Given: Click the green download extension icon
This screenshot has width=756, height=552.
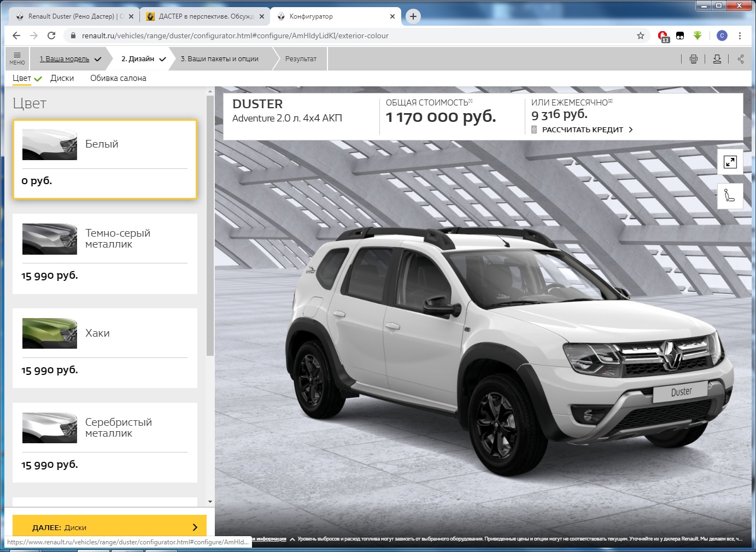Looking at the screenshot, I should [x=698, y=36].
